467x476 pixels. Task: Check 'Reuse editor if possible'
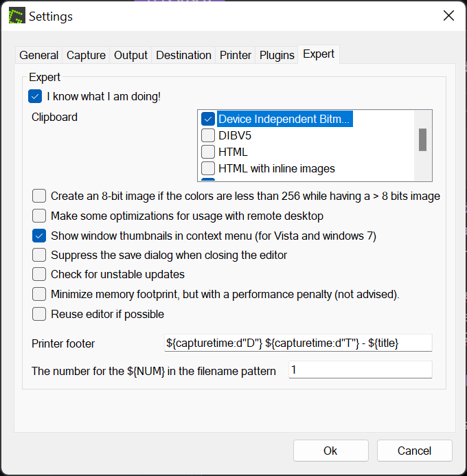[39, 314]
